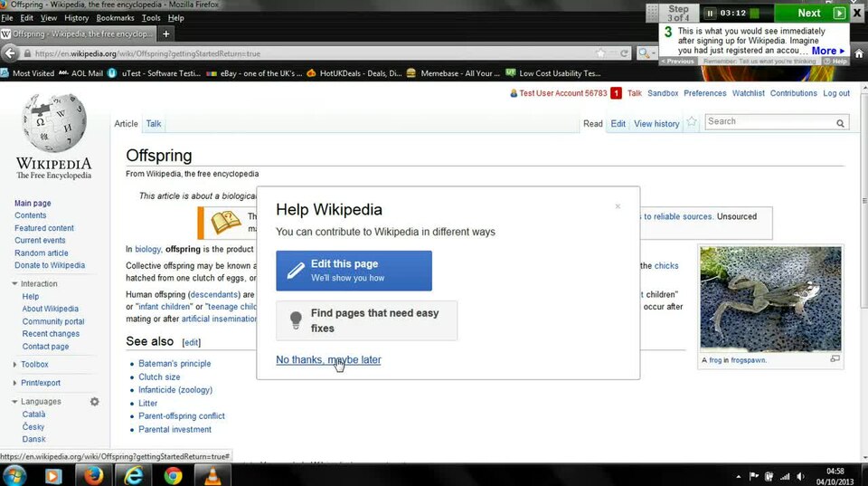Close the usability test overlay
This screenshot has width=868, height=486.
point(857,13)
